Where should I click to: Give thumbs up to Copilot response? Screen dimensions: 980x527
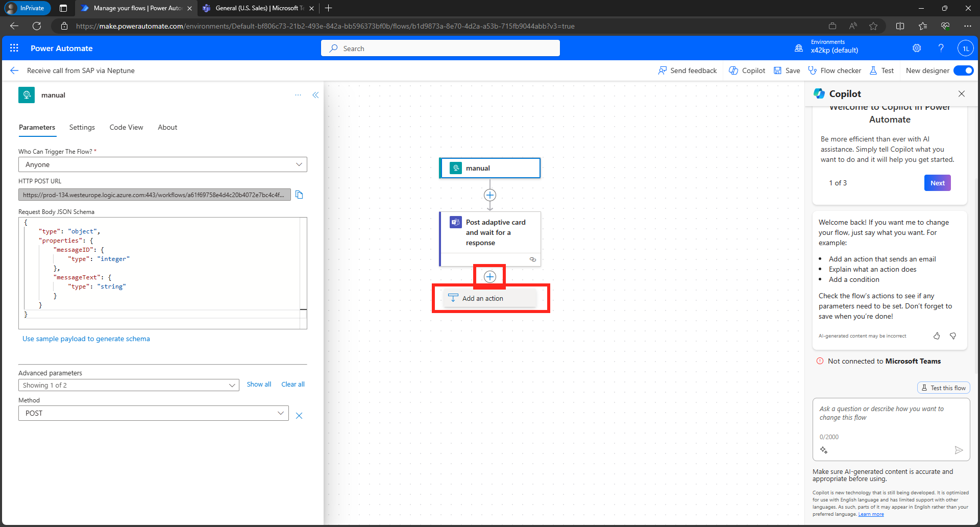coord(937,336)
